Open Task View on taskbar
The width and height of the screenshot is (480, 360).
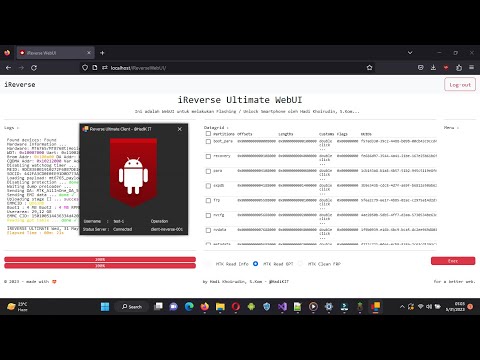158,306
